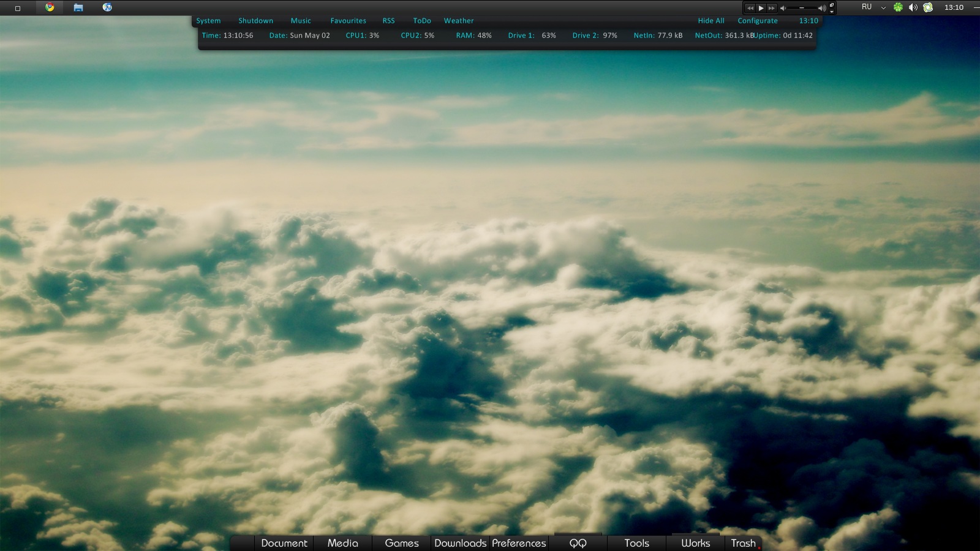Viewport: 980px width, 551px height.
Task: Click the Drive 2: 97% readout
Action: (595, 36)
